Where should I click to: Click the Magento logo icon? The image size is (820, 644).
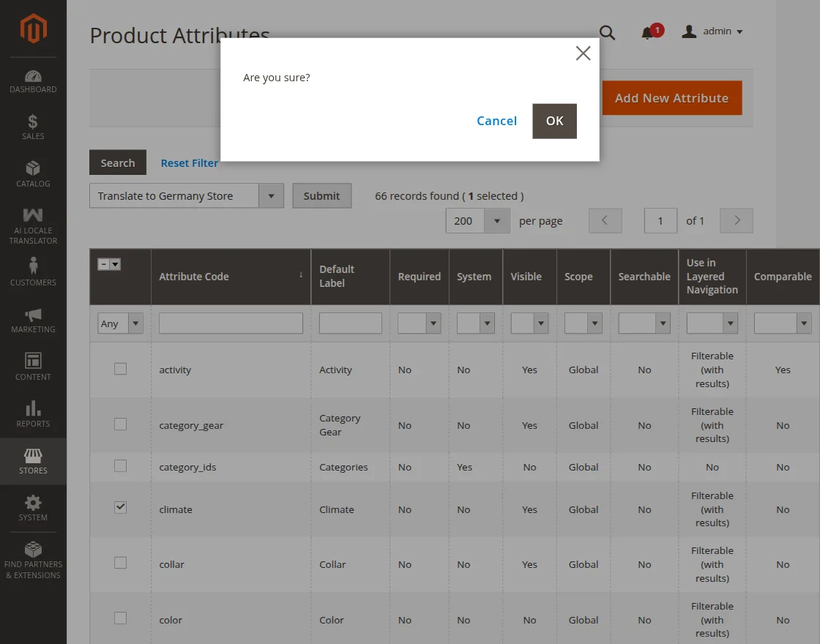[33, 29]
